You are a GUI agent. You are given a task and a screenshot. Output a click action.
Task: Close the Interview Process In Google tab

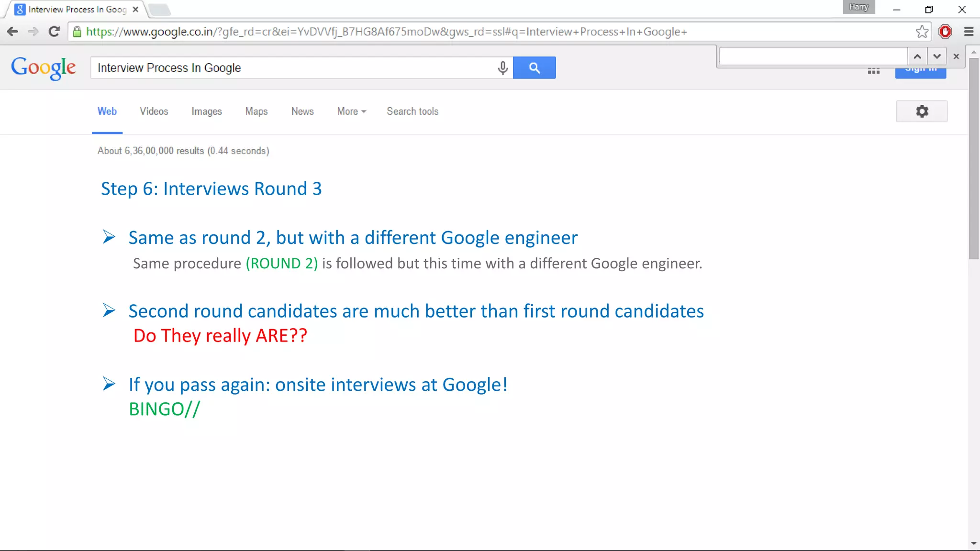(135, 9)
